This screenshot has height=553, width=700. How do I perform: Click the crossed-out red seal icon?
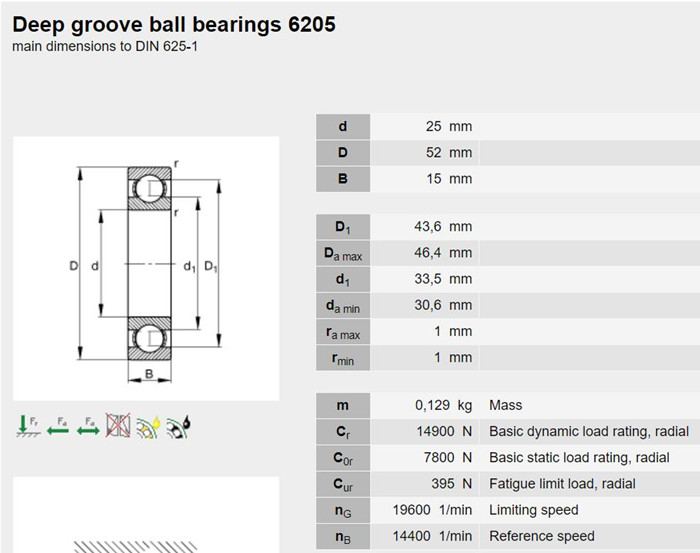(118, 427)
